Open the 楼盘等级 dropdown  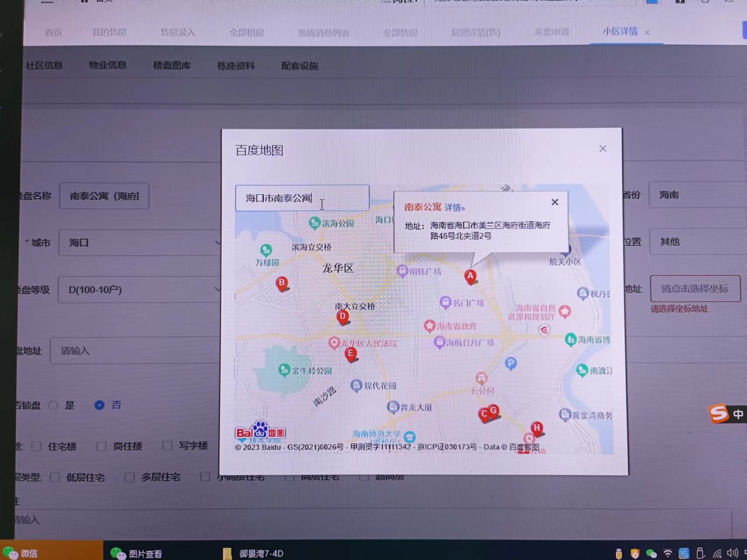click(140, 290)
